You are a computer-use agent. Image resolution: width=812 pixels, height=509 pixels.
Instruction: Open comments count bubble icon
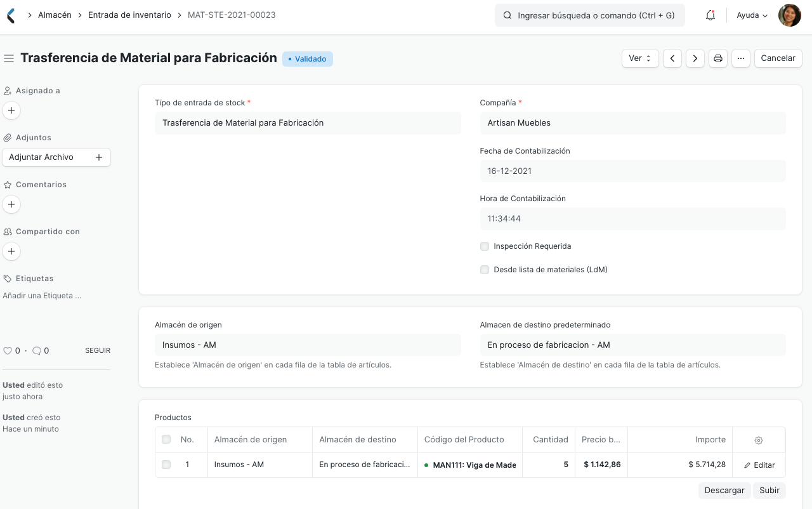click(37, 350)
